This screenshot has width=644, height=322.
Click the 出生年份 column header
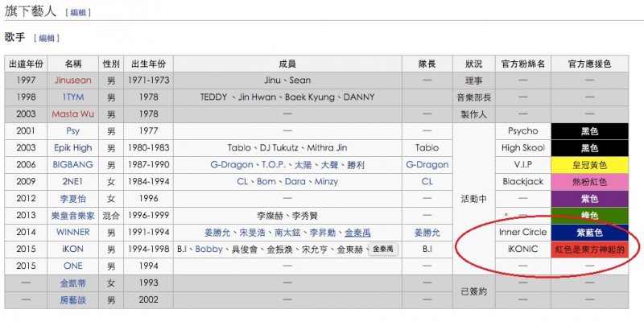click(x=148, y=64)
